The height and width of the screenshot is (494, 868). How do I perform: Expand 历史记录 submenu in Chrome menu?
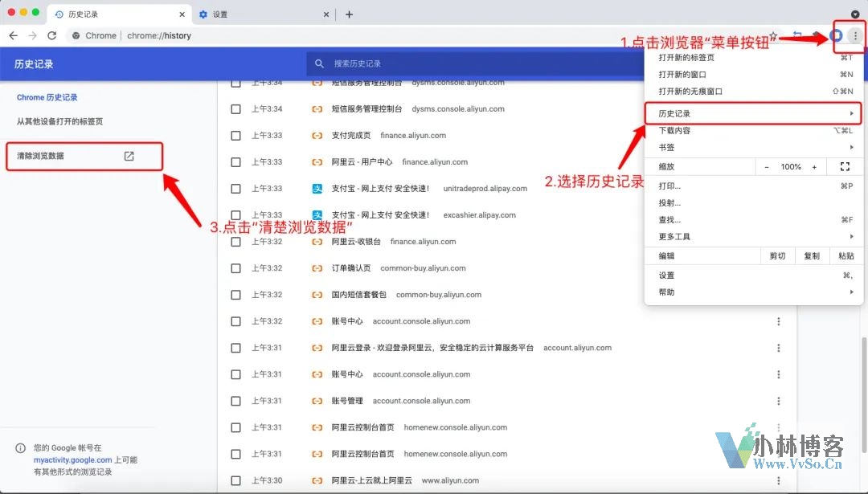(x=753, y=113)
